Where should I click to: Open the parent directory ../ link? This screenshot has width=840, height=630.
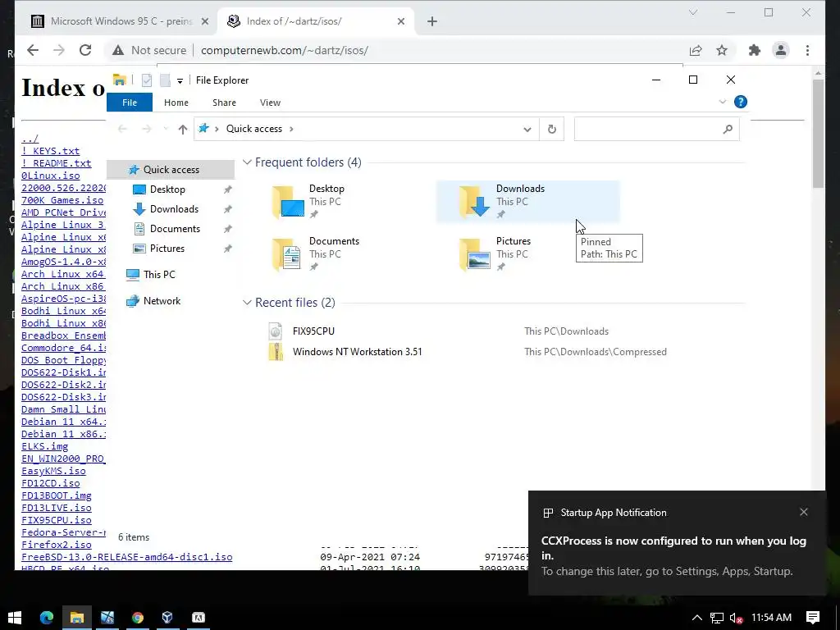30,139
